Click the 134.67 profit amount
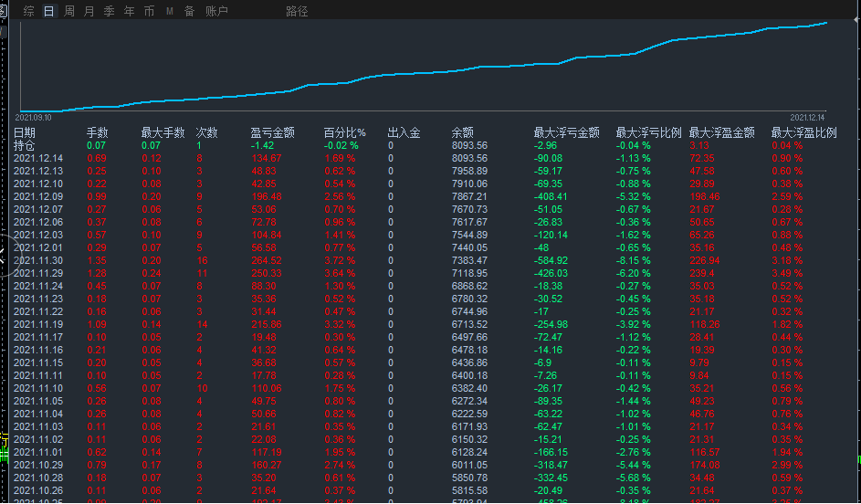This screenshot has width=861, height=504. (267, 158)
